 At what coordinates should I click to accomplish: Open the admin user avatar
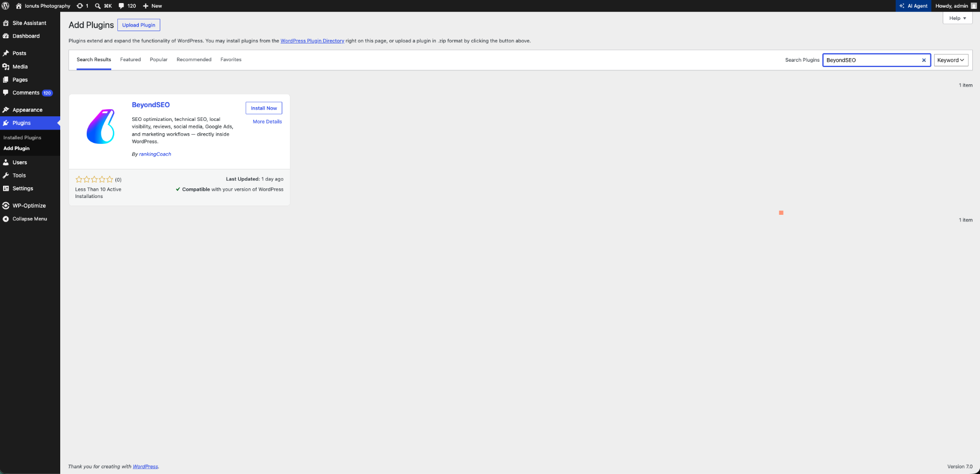coord(973,6)
